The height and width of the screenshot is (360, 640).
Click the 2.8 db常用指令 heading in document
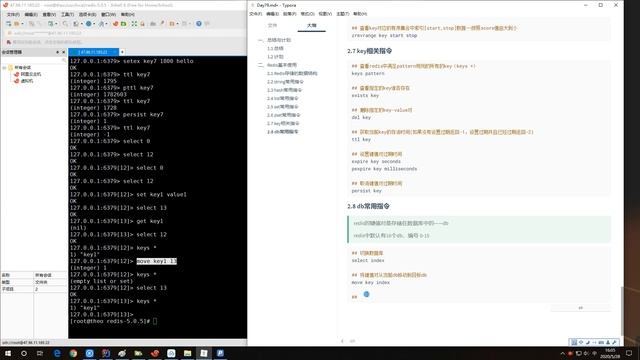click(x=369, y=206)
